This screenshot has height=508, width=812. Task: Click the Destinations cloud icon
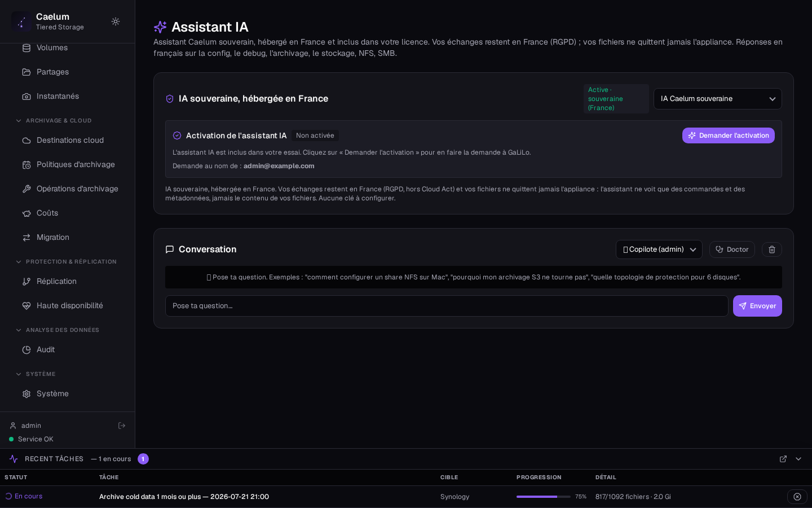(27, 141)
